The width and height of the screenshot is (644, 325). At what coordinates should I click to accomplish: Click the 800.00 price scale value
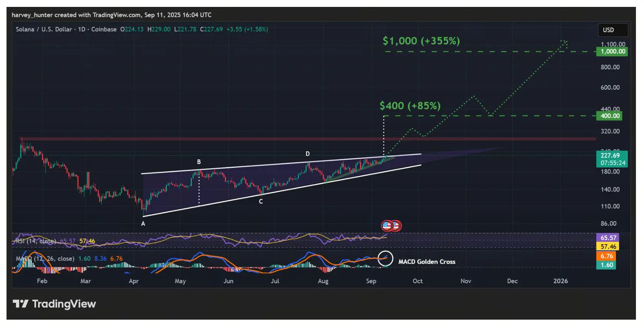tap(610, 67)
